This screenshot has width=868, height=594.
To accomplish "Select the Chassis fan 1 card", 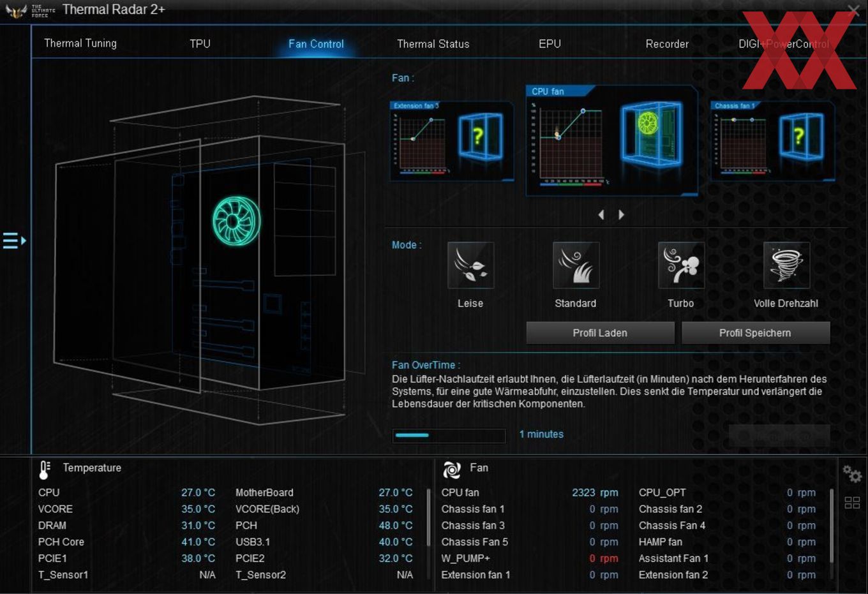I will 773,141.
